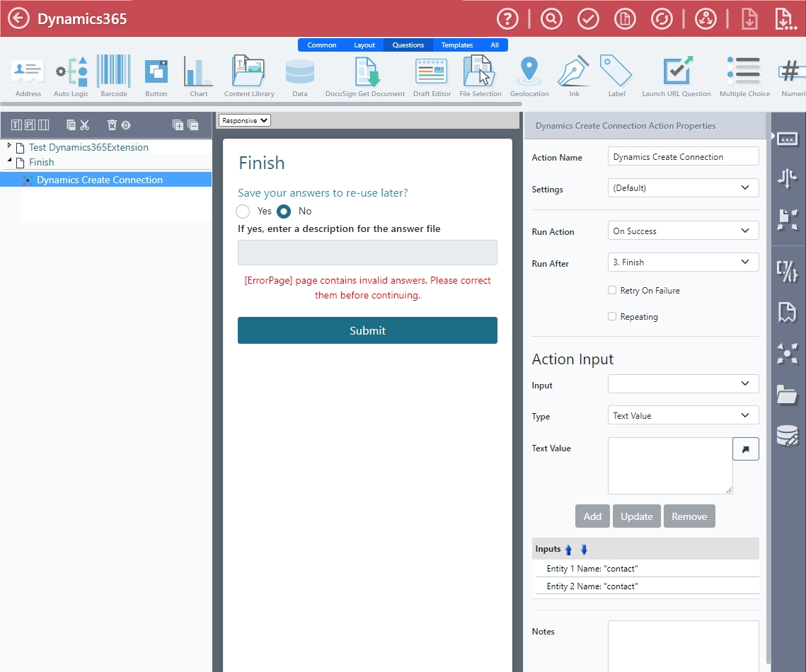The image size is (806, 672).
Task: Switch to the Questions toolbox tab
Action: 408,45
